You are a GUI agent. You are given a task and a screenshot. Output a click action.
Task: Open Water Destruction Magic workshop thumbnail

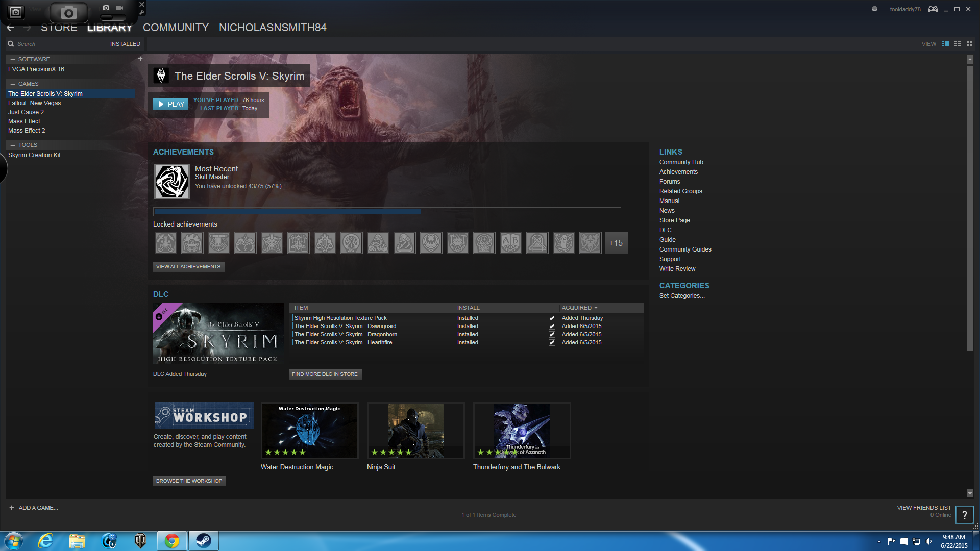[310, 430]
